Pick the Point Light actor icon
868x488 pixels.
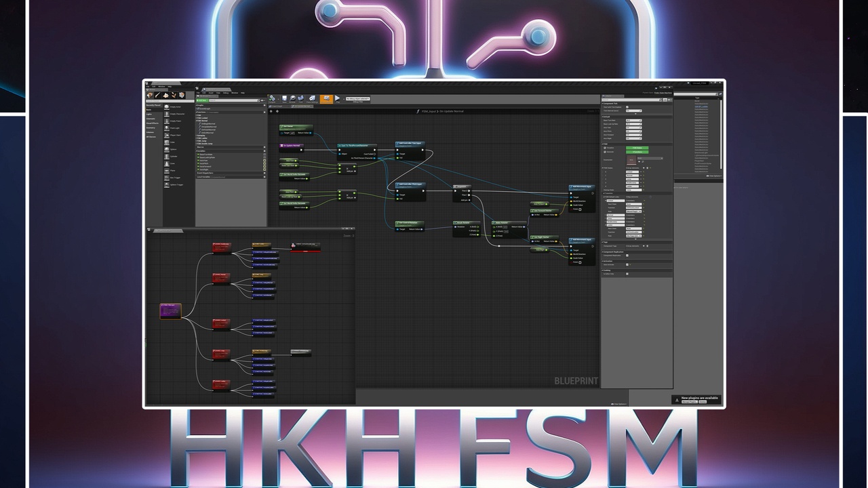tap(167, 128)
